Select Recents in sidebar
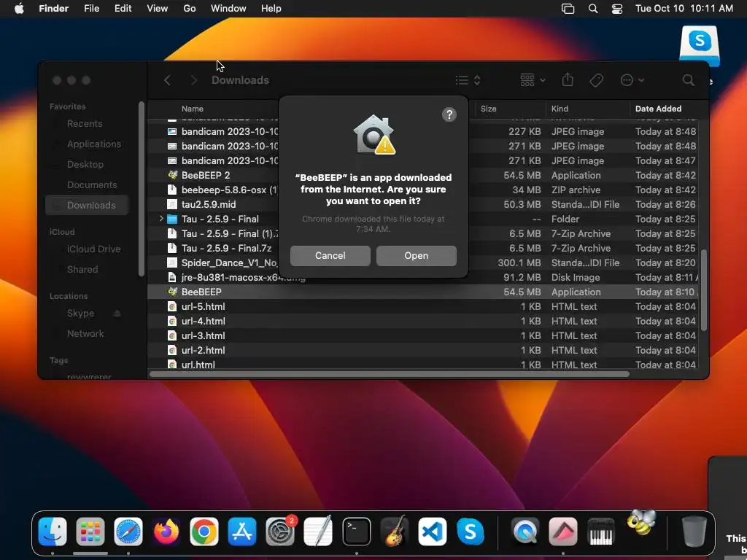The height and width of the screenshot is (560, 747). (87, 124)
